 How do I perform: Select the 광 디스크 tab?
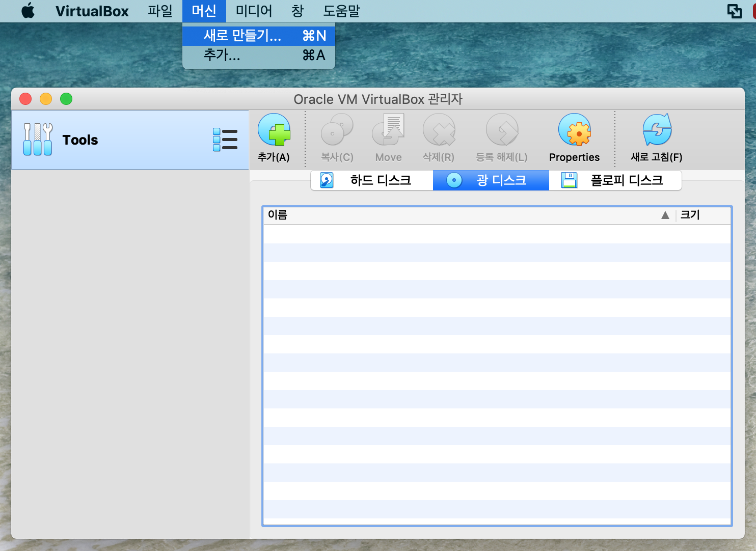click(x=491, y=180)
